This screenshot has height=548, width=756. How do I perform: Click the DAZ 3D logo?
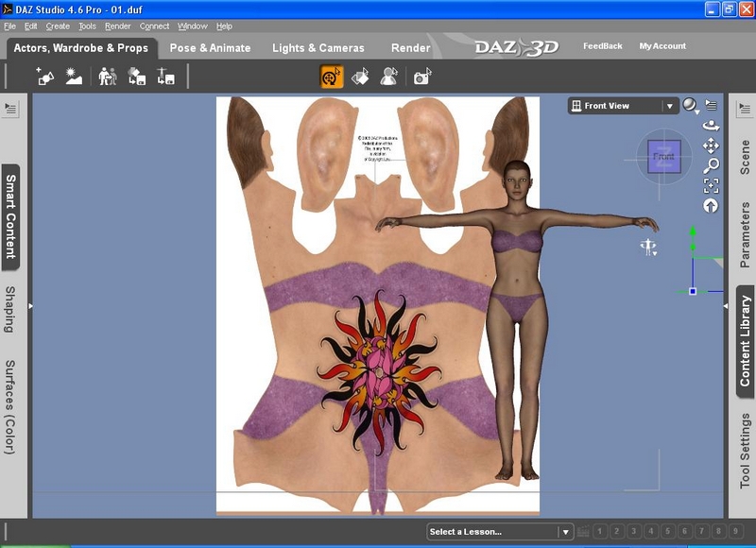click(x=517, y=48)
